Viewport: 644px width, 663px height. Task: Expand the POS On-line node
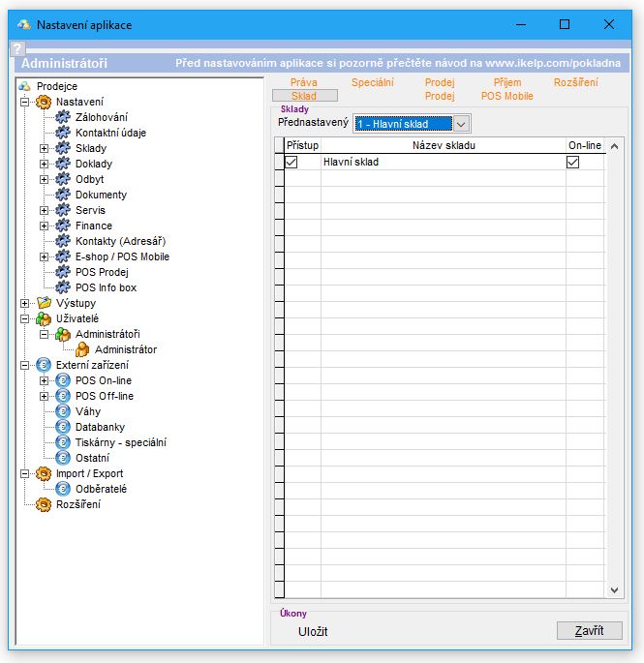click(44, 380)
